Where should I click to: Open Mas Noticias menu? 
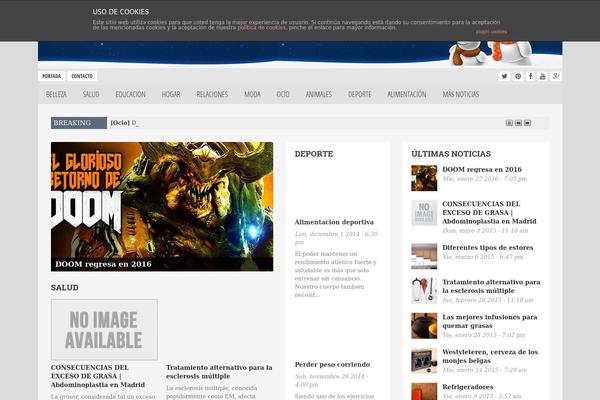461,94
